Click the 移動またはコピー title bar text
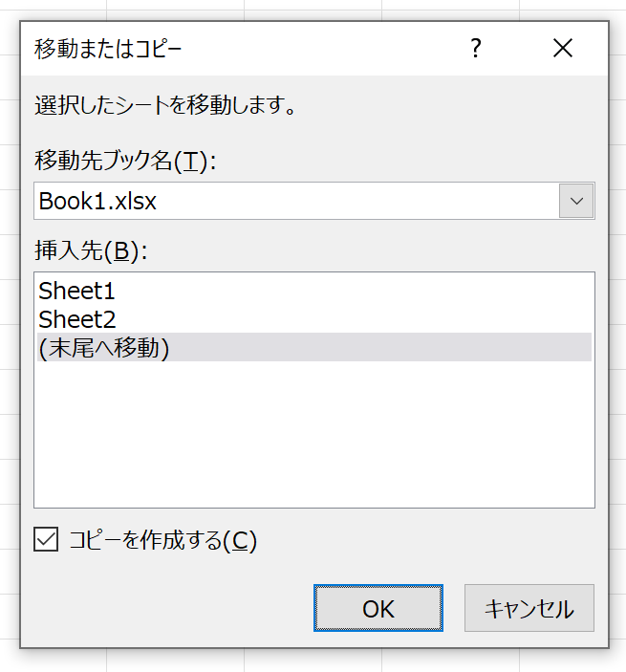 (x=107, y=48)
